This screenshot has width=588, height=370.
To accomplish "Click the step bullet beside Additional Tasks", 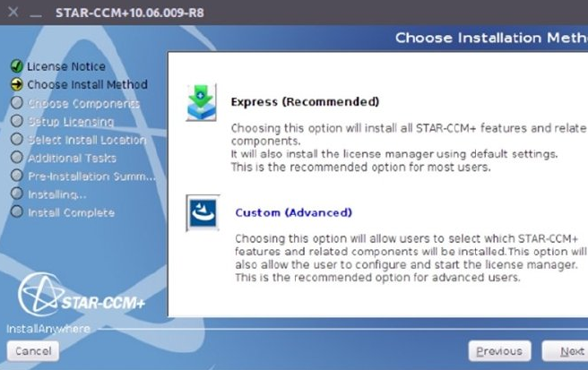I will coord(17,157).
